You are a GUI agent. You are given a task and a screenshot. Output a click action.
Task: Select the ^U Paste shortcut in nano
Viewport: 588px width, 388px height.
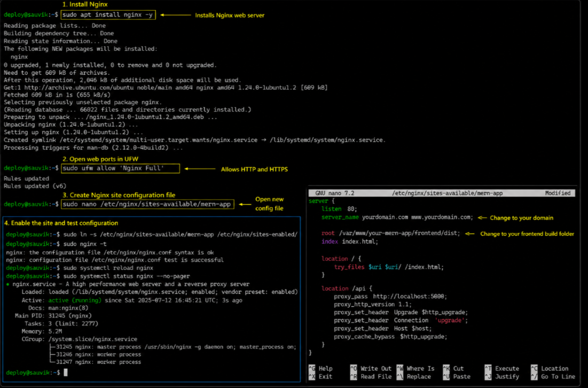click(457, 376)
